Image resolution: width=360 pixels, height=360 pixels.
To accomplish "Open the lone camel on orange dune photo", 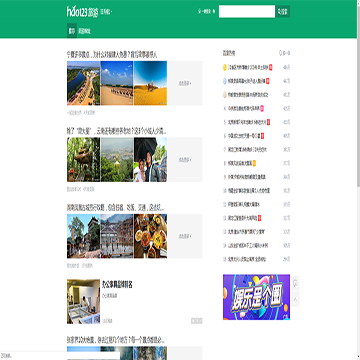I will 150,83.
